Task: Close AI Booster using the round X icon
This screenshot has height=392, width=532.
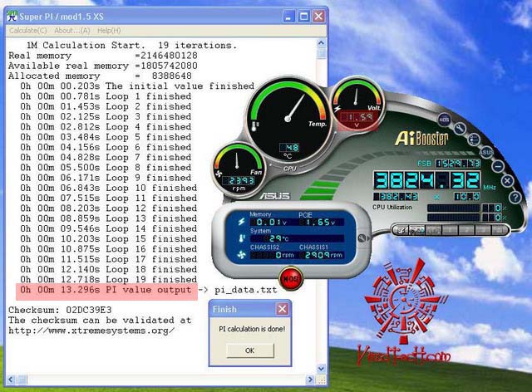Action: (507, 181)
